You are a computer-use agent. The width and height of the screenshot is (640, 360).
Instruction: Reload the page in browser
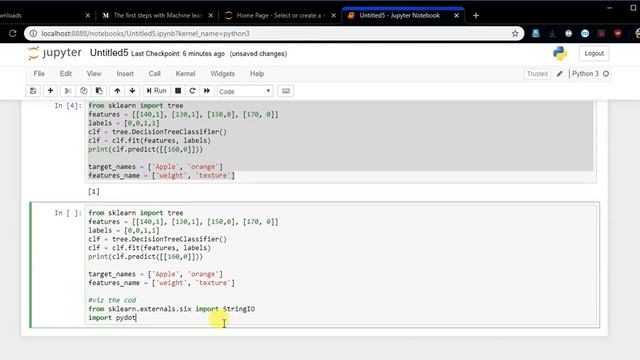coord(13,33)
